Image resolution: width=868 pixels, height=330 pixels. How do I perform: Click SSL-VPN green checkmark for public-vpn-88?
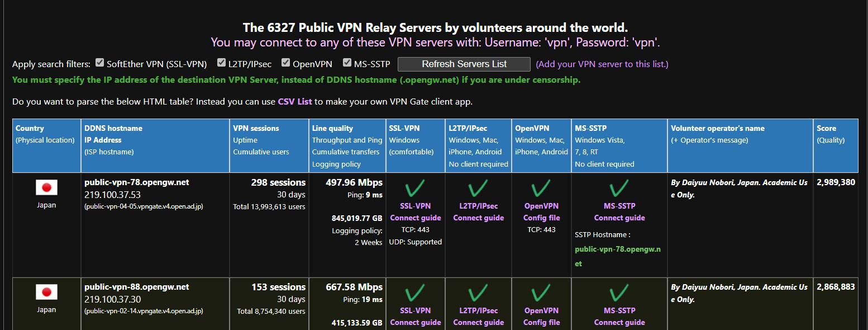[x=416, y=293]
